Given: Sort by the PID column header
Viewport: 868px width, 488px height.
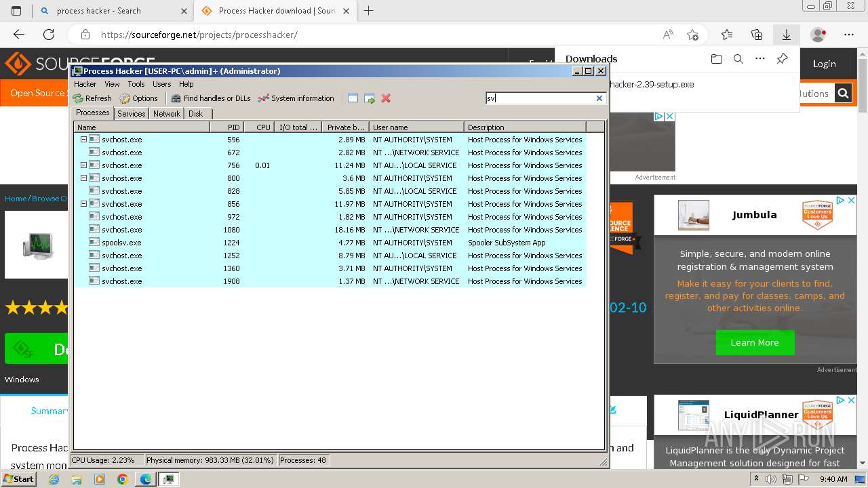Looking at the screenshot, I should point(226,127).
